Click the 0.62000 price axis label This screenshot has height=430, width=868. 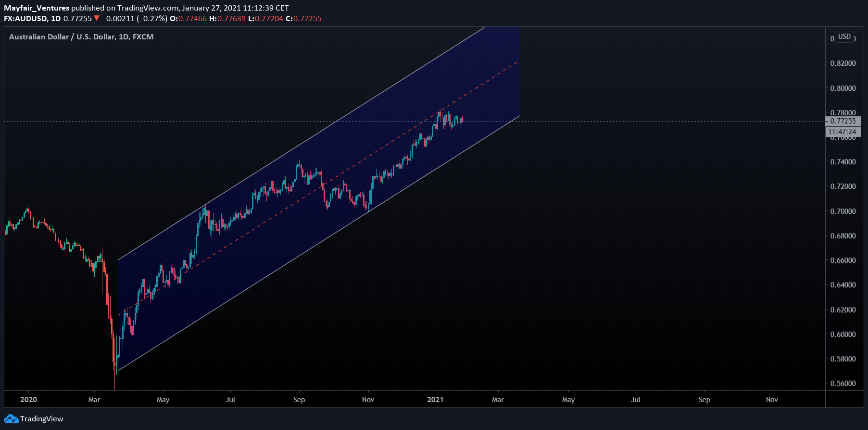[843, 310]
